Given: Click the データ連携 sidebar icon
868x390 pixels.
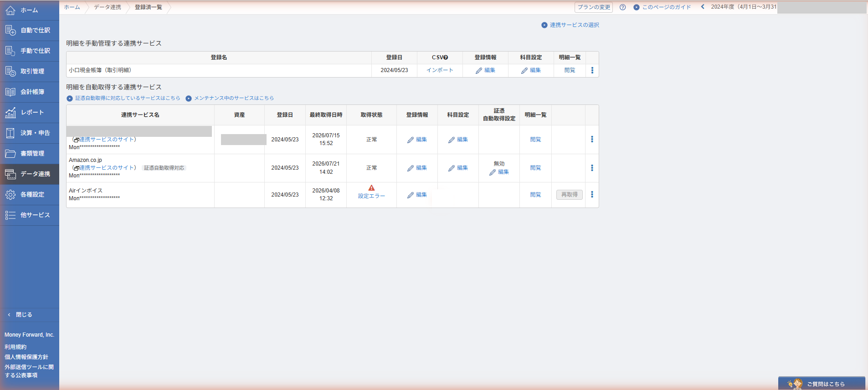Looking at the screenshot, I should 10,174.
